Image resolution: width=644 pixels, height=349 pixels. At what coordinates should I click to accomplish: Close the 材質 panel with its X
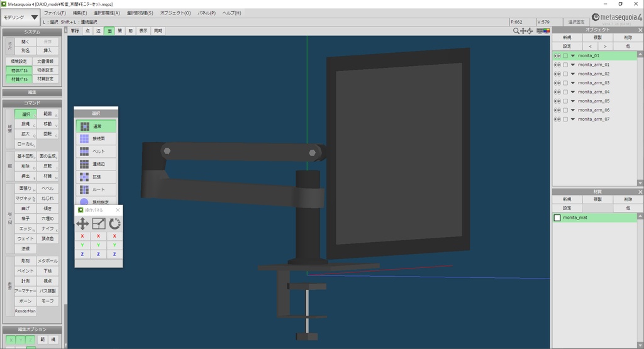640,192
